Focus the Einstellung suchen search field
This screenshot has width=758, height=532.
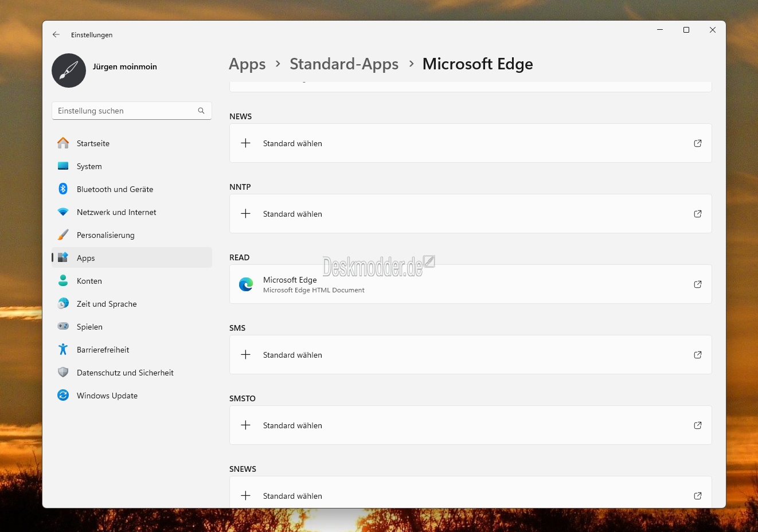pos(132,111)
